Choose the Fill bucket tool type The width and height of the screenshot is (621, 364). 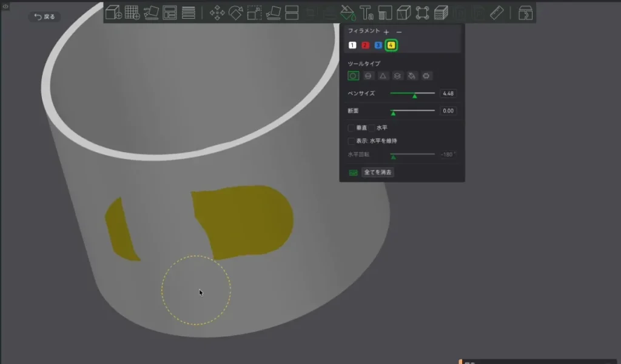click(x=412, y=76)
